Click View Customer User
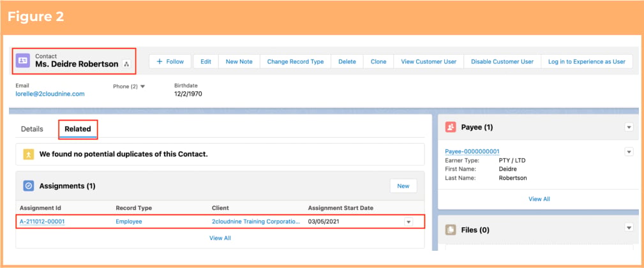The width and height of the screenshot is (644, 268). 429,61
